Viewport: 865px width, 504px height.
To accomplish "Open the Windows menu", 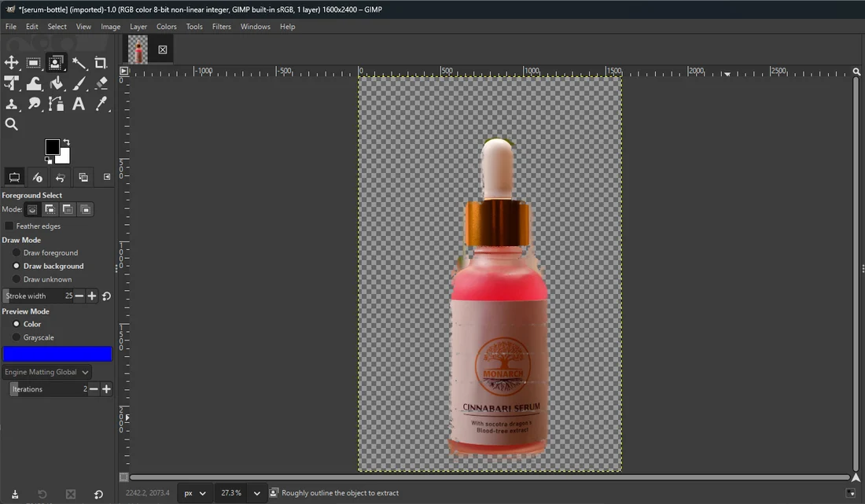I will point(255,27).
